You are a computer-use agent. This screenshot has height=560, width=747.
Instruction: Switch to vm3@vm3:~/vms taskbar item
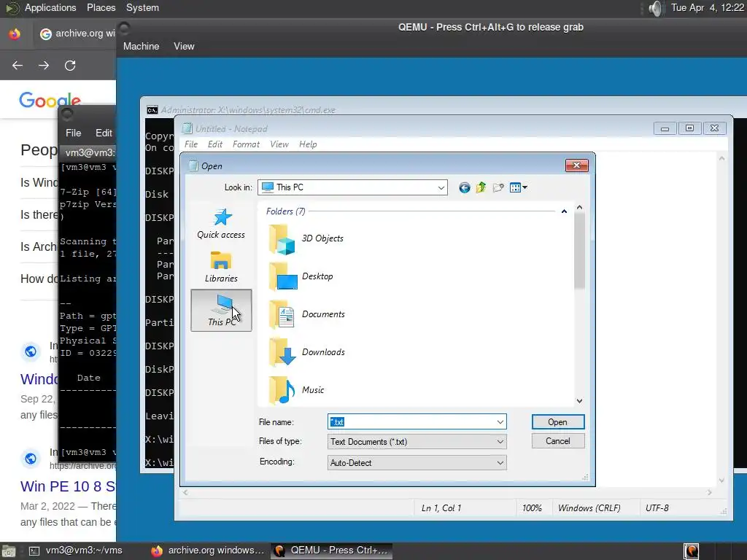tap(76, 551)
